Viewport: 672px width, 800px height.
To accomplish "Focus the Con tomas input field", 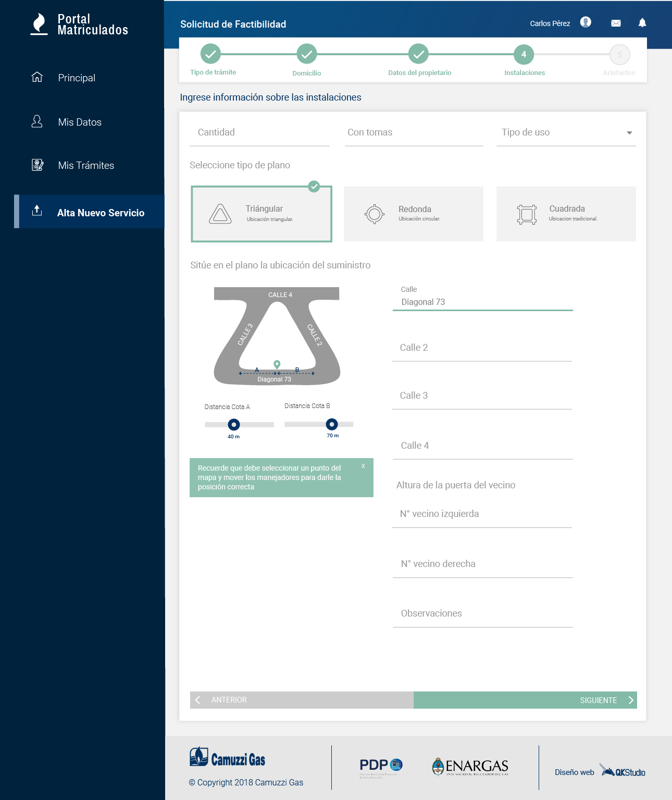I will (x=414, y=133).
